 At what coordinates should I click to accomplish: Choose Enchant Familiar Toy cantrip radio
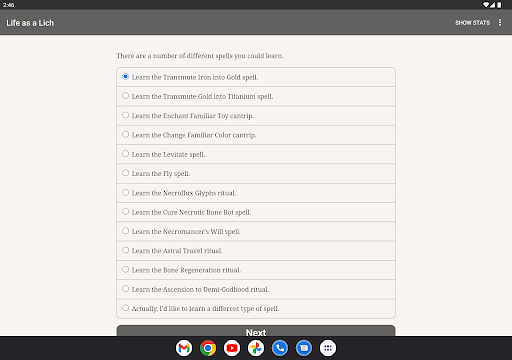[125, 115]
